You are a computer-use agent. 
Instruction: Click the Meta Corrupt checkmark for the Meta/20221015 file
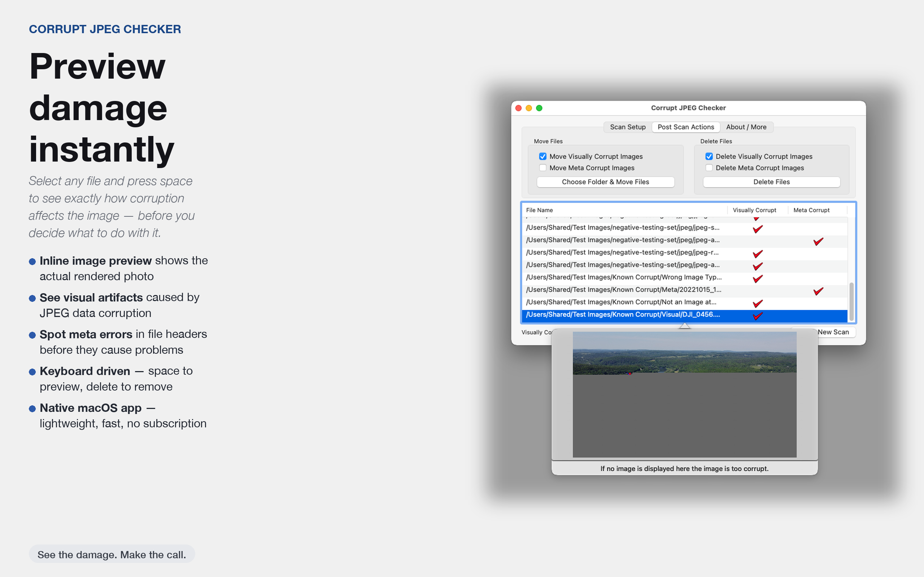point(818,291)
